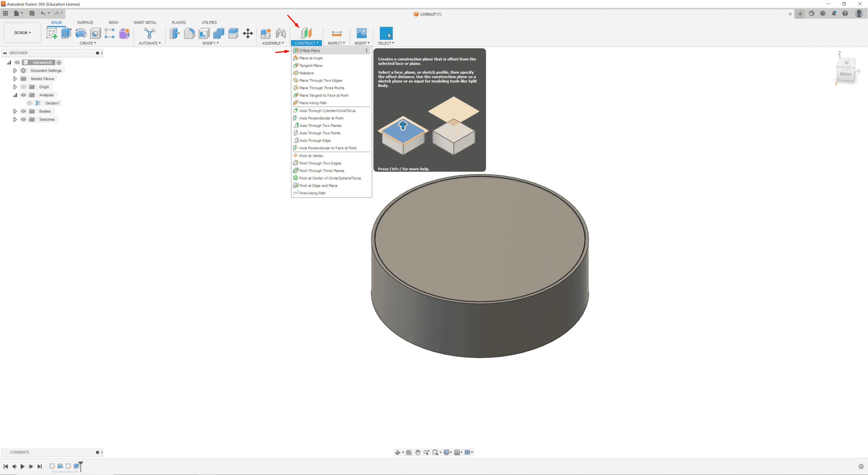Open the DESIGN workspace dropdown
The image size is (868, 475).
point(23,33)
